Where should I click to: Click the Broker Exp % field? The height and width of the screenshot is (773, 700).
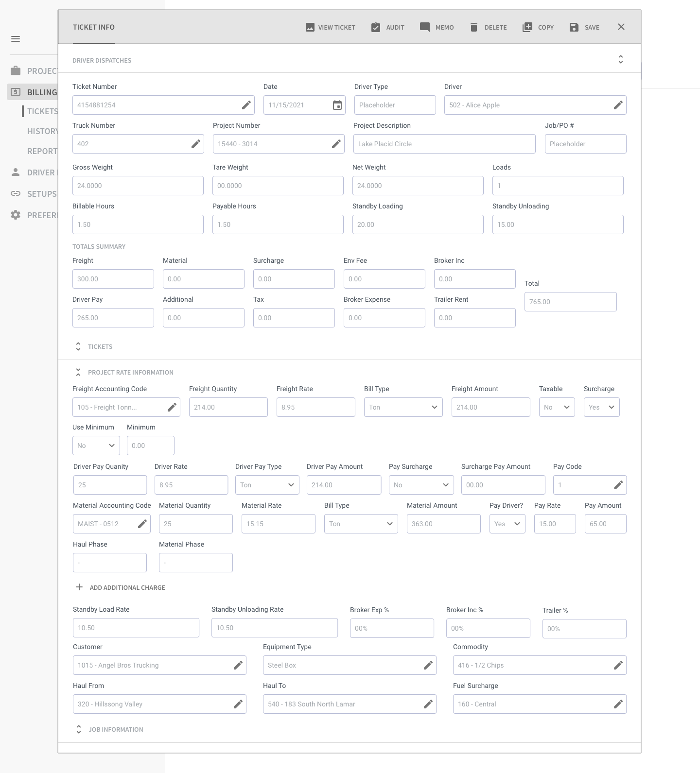tap(392, 628)
